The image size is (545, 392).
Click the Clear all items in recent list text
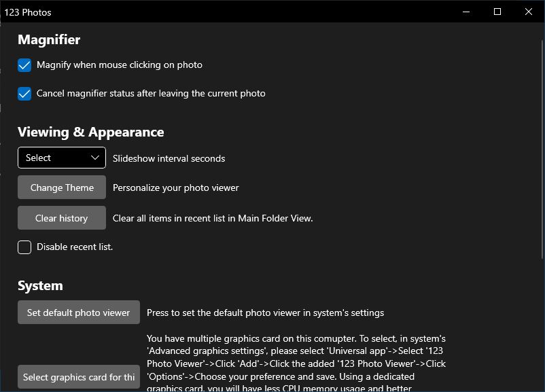coord(213,218)
